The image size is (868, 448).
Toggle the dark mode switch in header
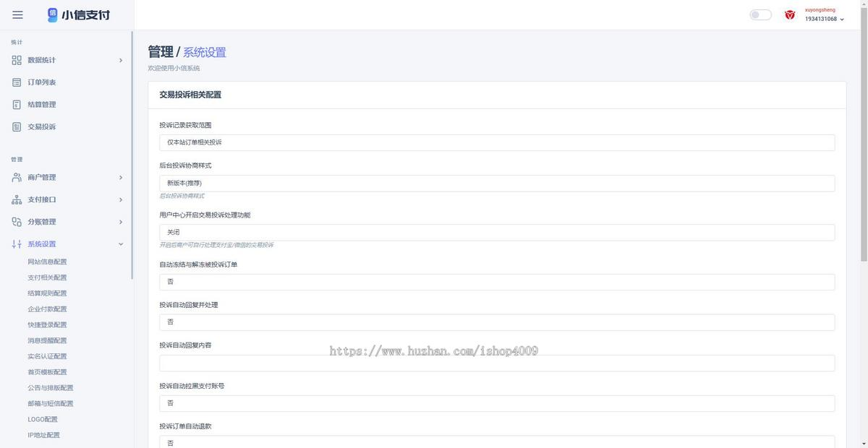tap(760, 14)
